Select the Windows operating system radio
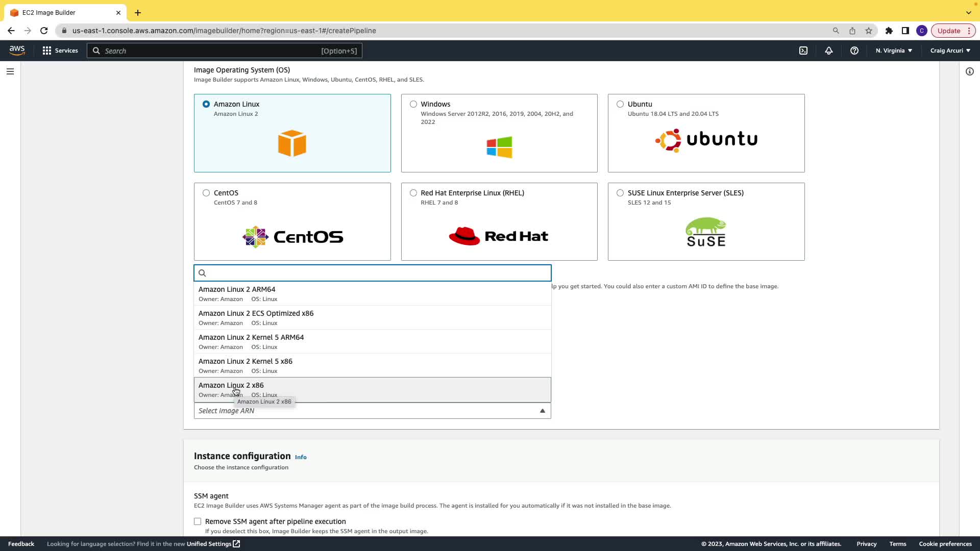This screenshot has width=980, height=551. 413,104
